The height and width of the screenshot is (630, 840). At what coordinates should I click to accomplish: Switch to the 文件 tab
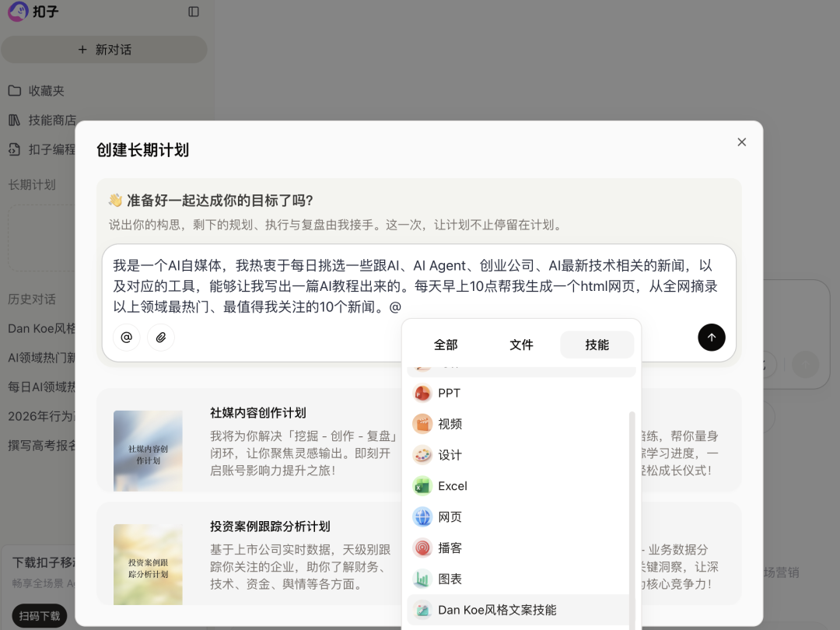[x=521, y=345]
